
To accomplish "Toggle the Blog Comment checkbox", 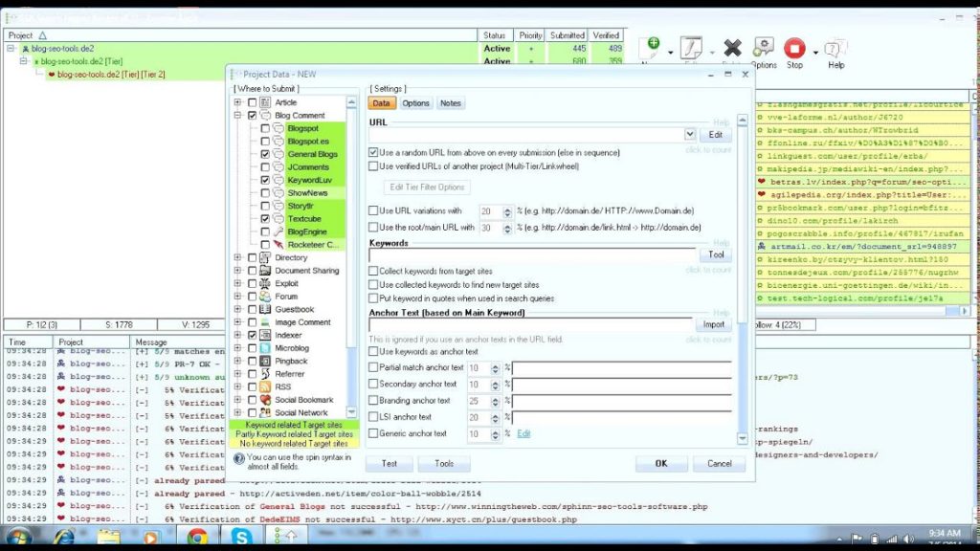I will [x=252, y=116].
